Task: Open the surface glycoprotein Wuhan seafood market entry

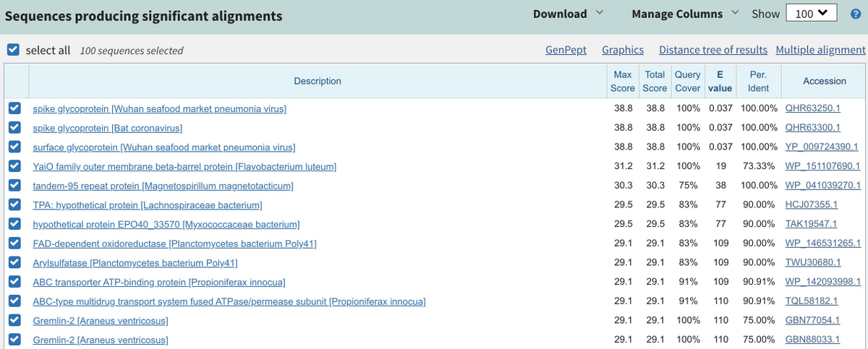Action: [164, 147]
